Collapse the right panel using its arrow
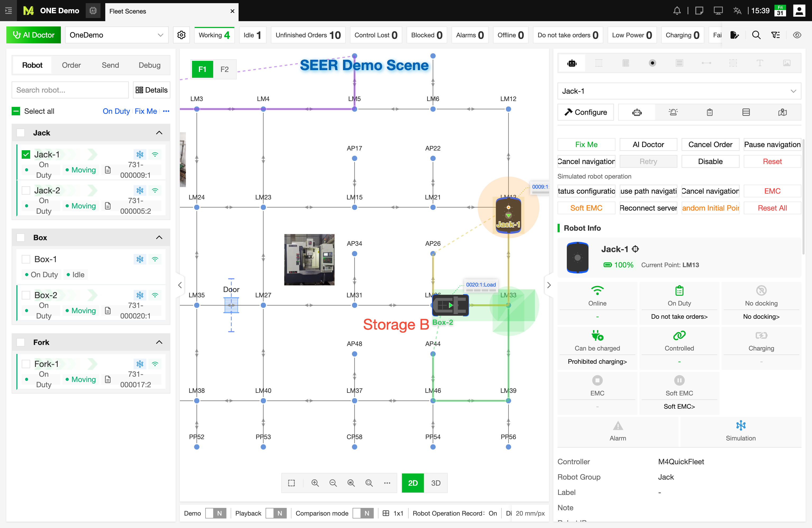 [549, 285]
